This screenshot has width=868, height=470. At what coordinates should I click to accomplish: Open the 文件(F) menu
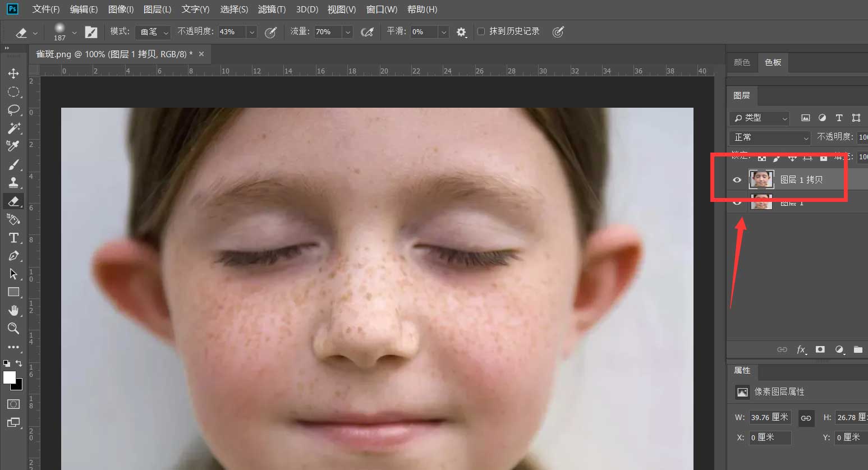pyautogui.click(x=46, y=10)
